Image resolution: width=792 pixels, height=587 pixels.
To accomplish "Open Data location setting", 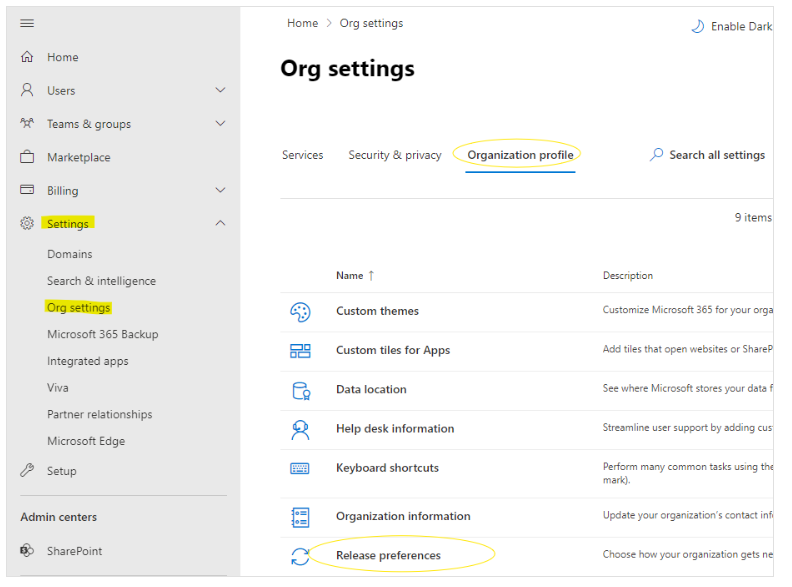I will pos(371,389).
